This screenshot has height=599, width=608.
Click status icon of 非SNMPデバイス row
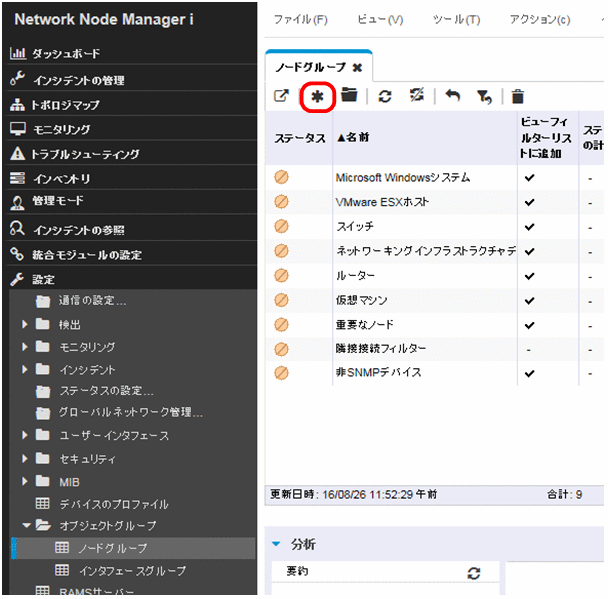point(281,373)
